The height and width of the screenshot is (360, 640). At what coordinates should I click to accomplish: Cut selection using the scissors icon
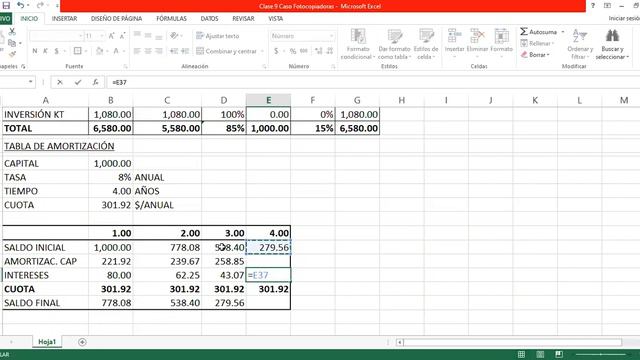tap(12, 32)
